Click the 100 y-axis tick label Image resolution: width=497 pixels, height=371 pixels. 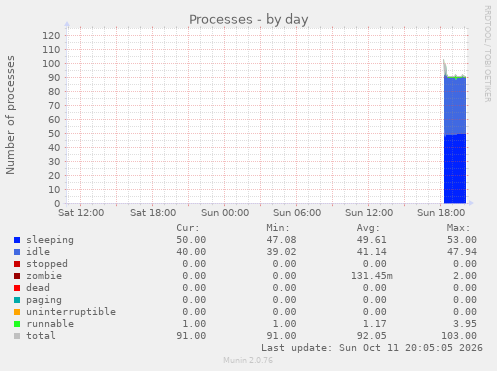(51, 63)
